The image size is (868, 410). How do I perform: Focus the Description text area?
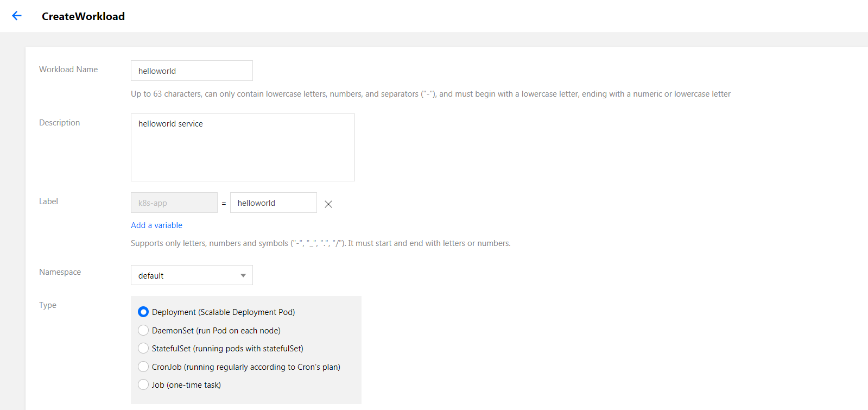click(243, 147)
